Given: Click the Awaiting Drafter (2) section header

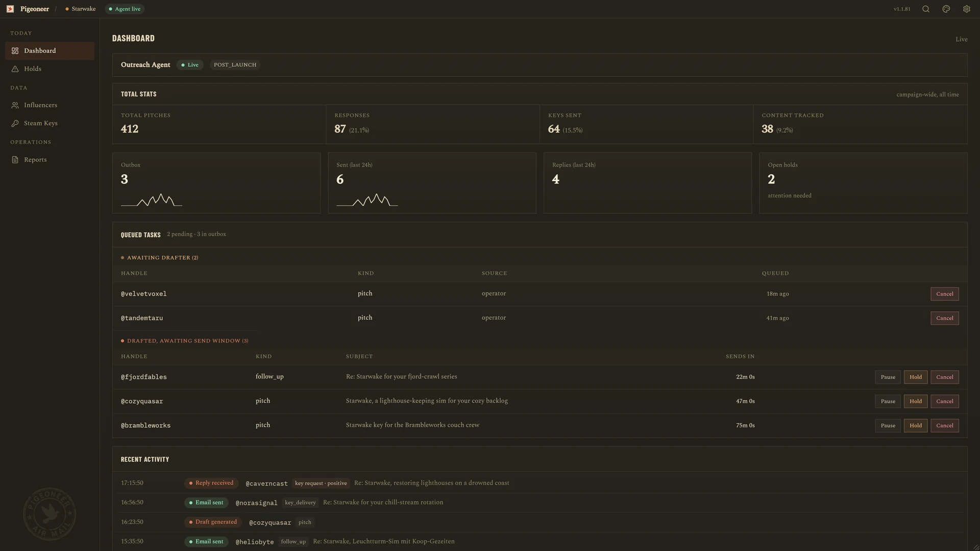Looking at the screenshot, I should pyautogui.click(x=160, y=258).
